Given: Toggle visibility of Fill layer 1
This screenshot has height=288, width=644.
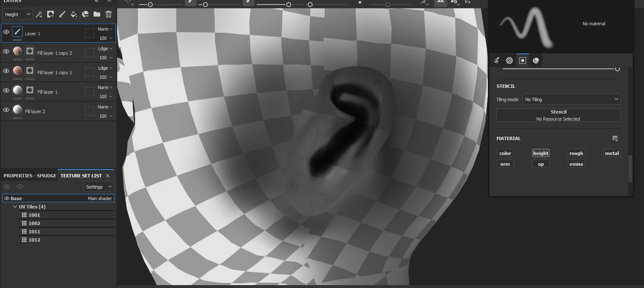Looking at the screenshot, I should point(6,90).
